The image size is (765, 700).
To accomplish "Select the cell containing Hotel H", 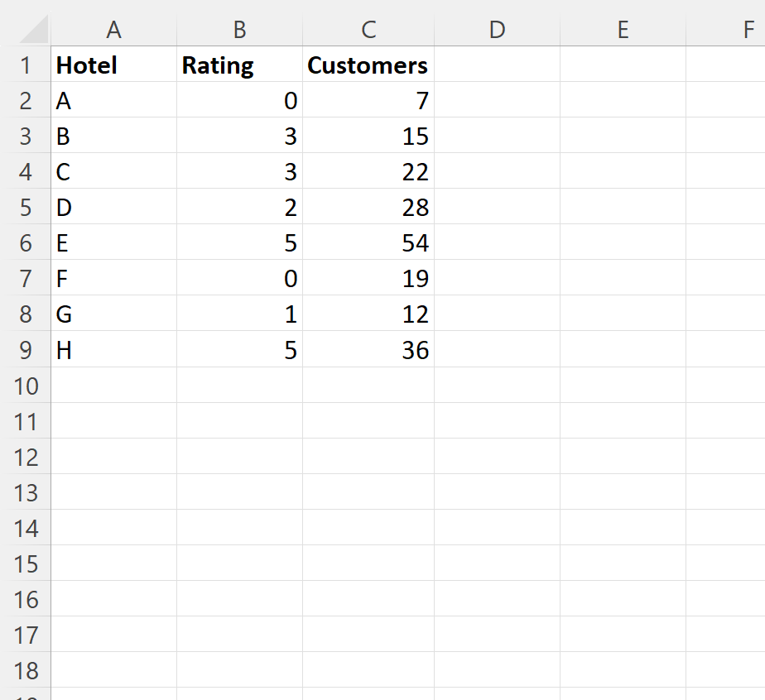I will 113,350.
